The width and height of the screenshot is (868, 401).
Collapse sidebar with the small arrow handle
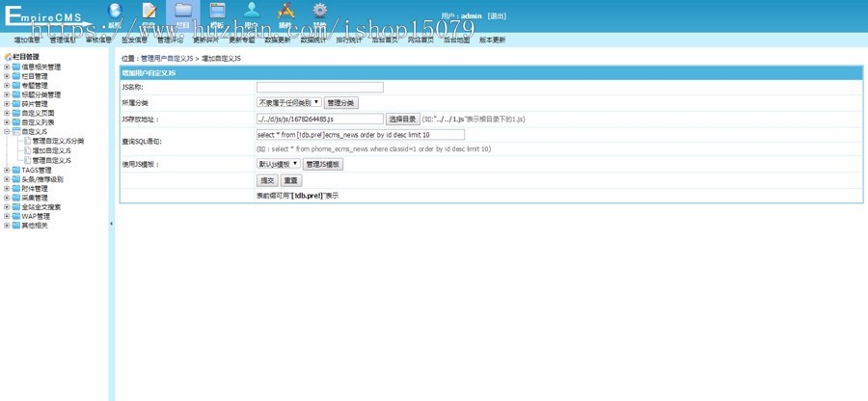pyautogui.click(x=111, y=224)
